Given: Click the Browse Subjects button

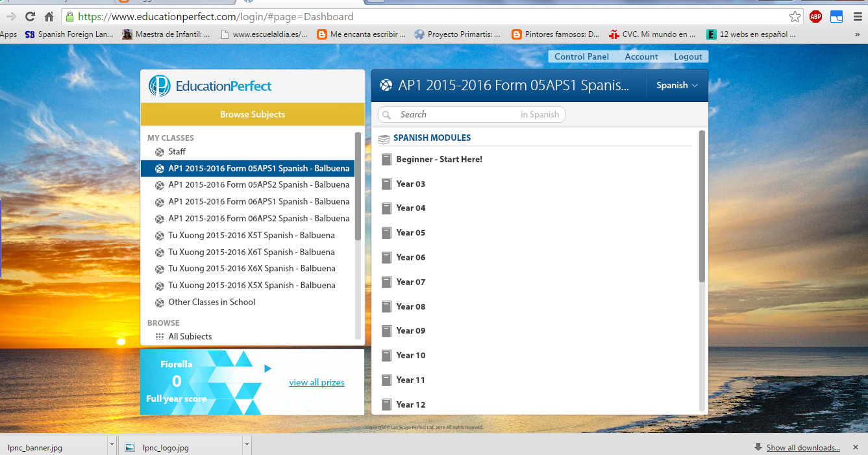Looking at the screenshot, I should click(253, 114).
